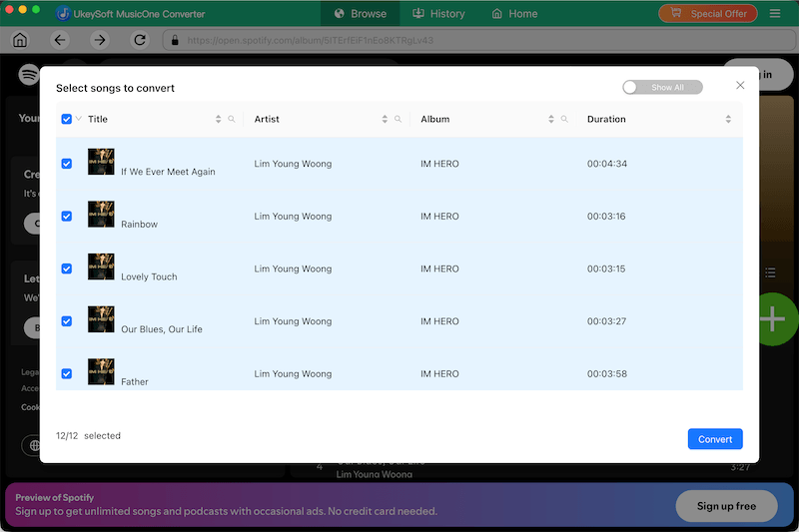Image resolution: width=799 pixels, height=532 pixels.
Task: Uncheck the Father song
Action: coord(67,373)
